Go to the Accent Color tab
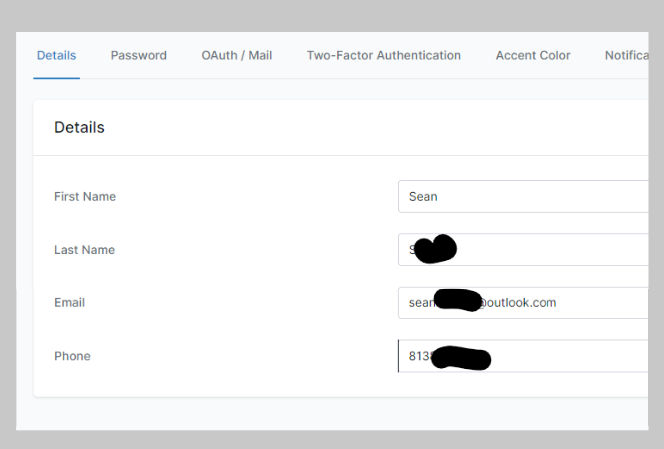The height and width of the screenshot is (449, 664). tap(533, 55)
